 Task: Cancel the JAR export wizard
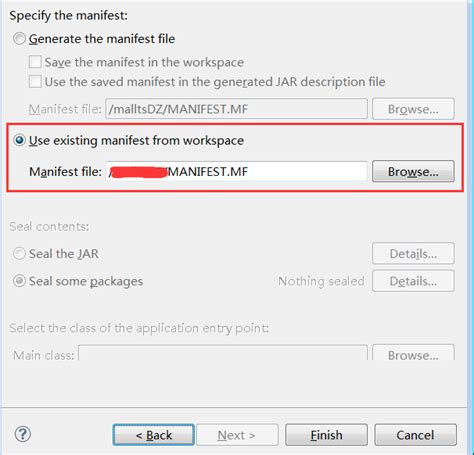[x=415, y=435]
